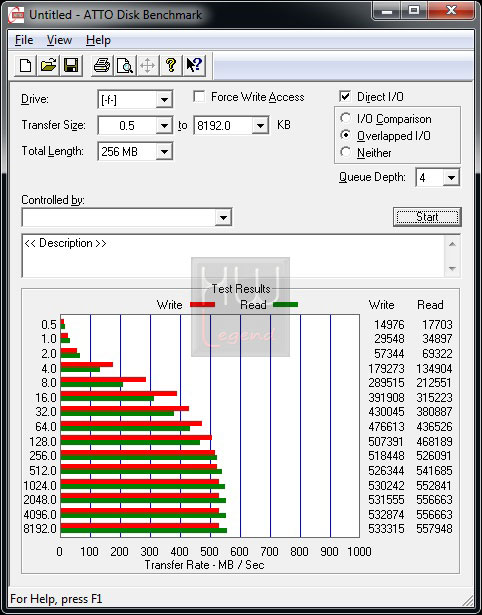Open a saved benchmark with folder icon
Screen dimensions: 482x615
pyautogui.click(x=48, y=66)
